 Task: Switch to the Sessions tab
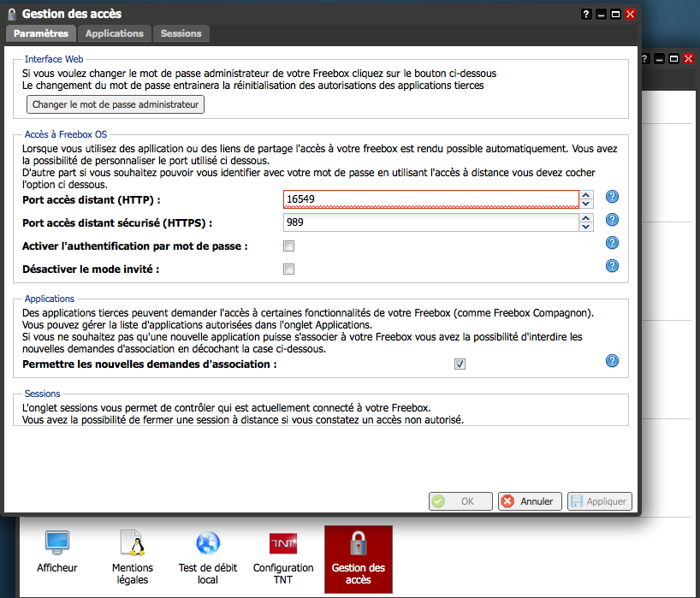click(181, 33)
